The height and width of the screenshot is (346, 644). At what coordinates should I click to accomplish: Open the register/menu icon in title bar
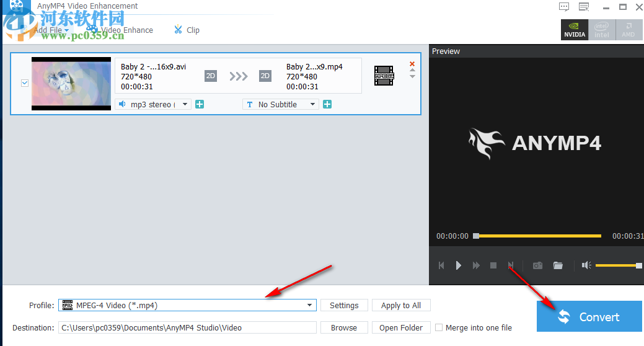click(x=584, y=7)
